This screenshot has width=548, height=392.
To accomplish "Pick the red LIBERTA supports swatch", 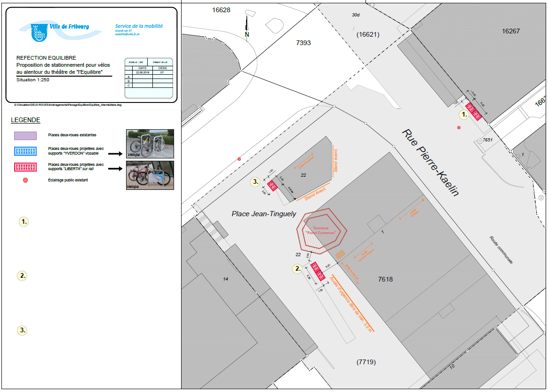I will (25, 166).
